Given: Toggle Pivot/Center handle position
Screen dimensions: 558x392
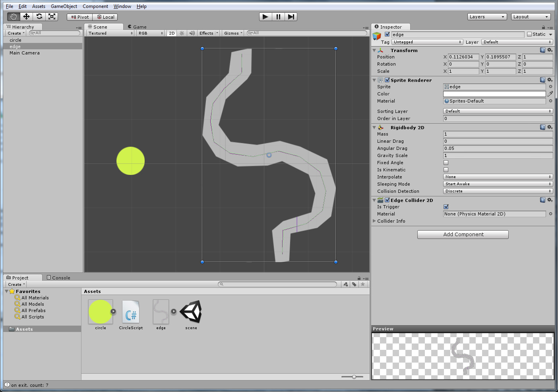Looking at the screenshot, I should (80, 17).
